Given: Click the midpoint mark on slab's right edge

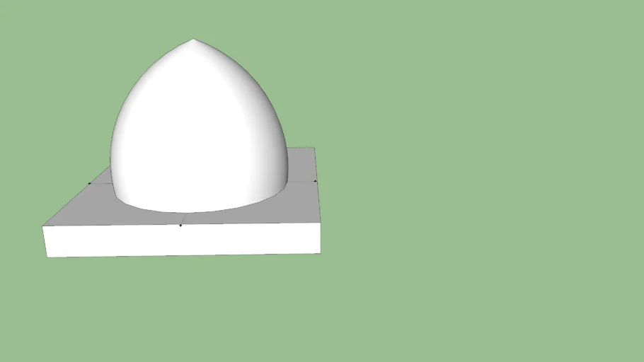Looking at the screenshot, I should 315,181.
